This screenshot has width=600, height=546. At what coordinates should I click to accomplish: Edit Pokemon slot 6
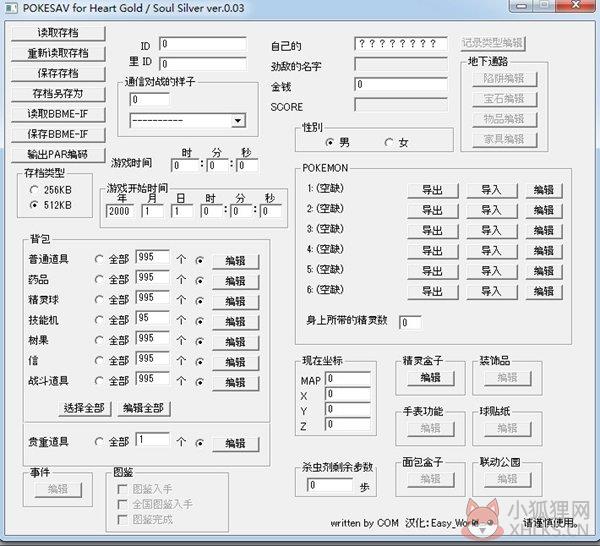(x=544, y=292)
